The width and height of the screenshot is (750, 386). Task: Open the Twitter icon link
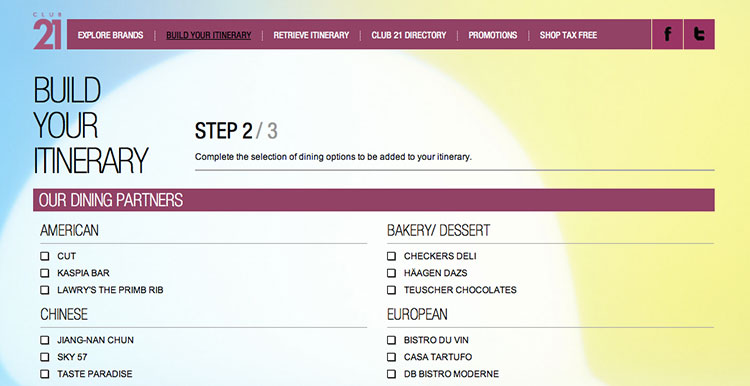[x=699, y=34]
